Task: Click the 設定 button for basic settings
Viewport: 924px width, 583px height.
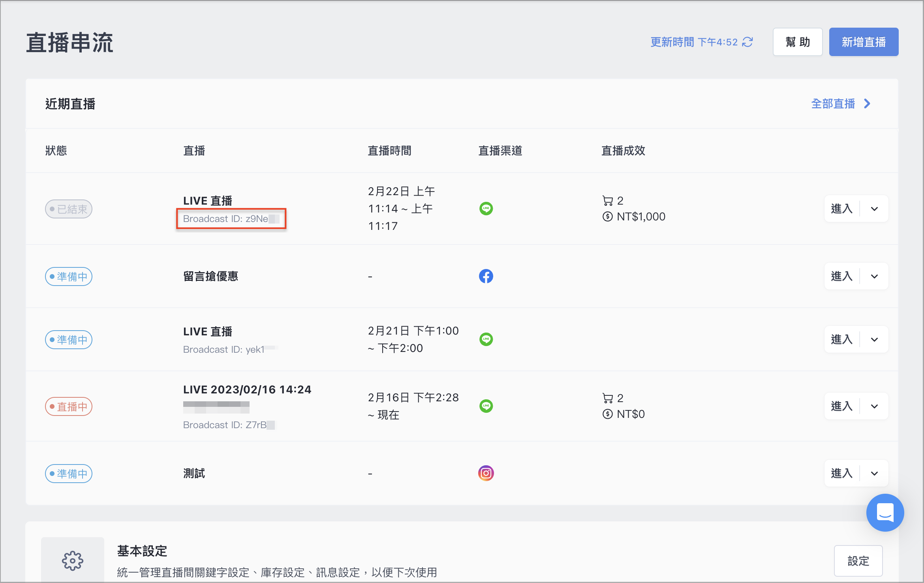Action: tap(858, 561)
